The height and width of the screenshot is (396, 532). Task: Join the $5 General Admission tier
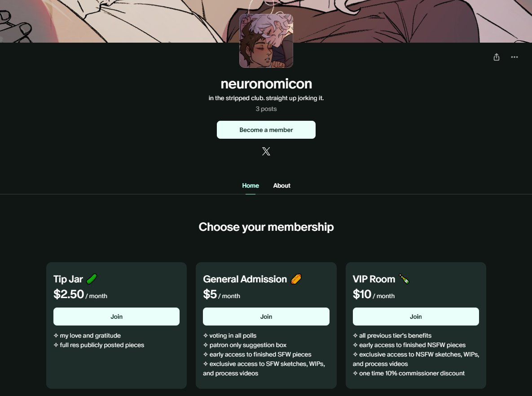coord(266,317)
